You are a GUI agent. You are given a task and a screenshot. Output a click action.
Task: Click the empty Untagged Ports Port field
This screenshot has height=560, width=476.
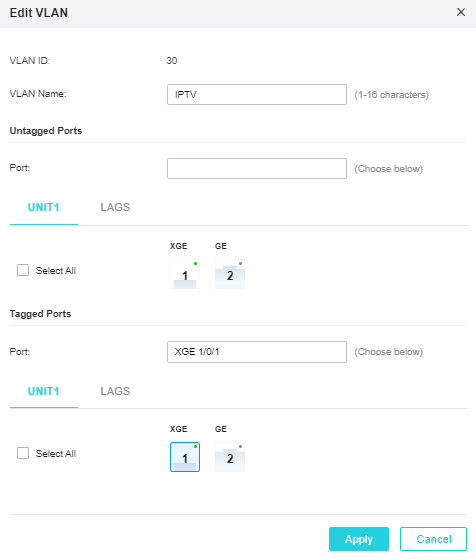click(x=257, y=168)
